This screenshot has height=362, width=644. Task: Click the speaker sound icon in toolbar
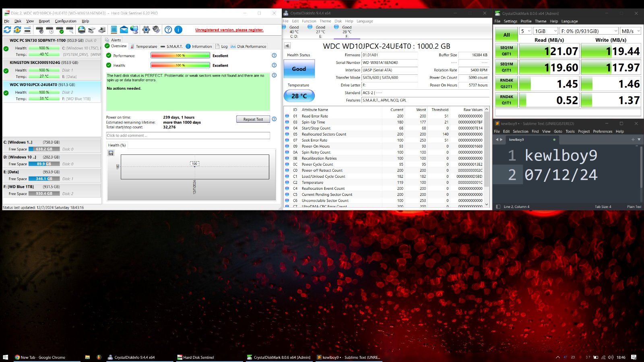(156, 30)
